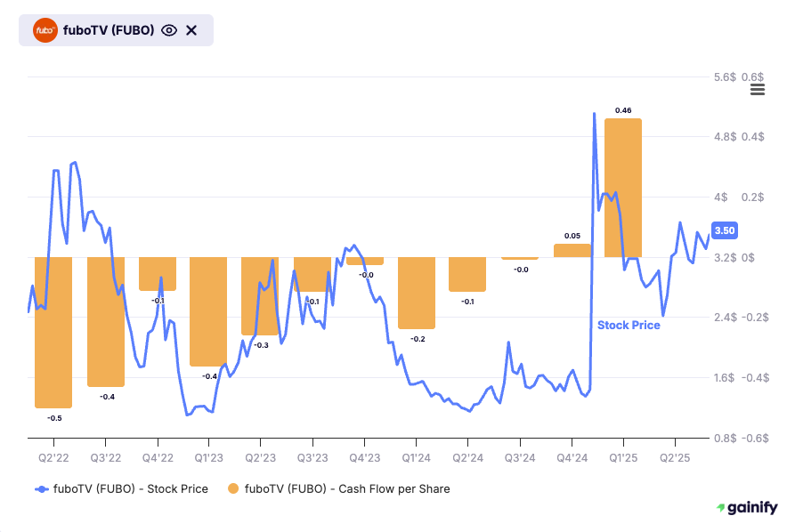The image size is (795, 532).
Task: Click the Q1'25 axis label
Action: click(624, 458)
